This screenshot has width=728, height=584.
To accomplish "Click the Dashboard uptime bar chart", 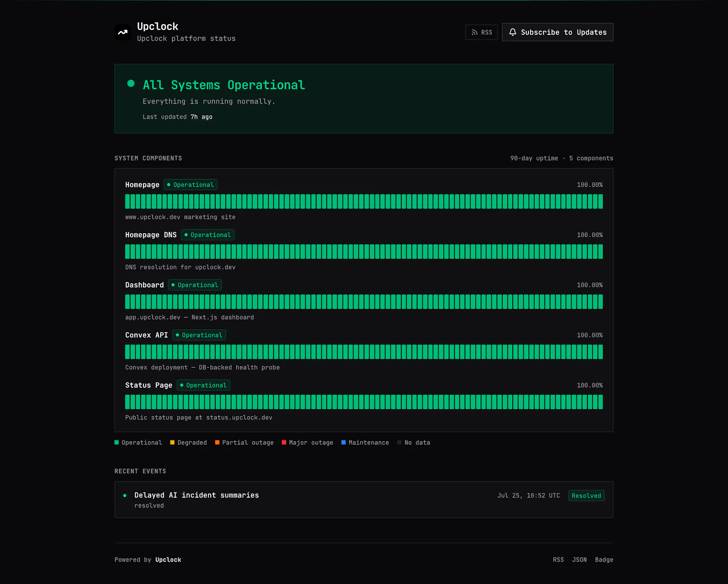I will click(364, 302).
